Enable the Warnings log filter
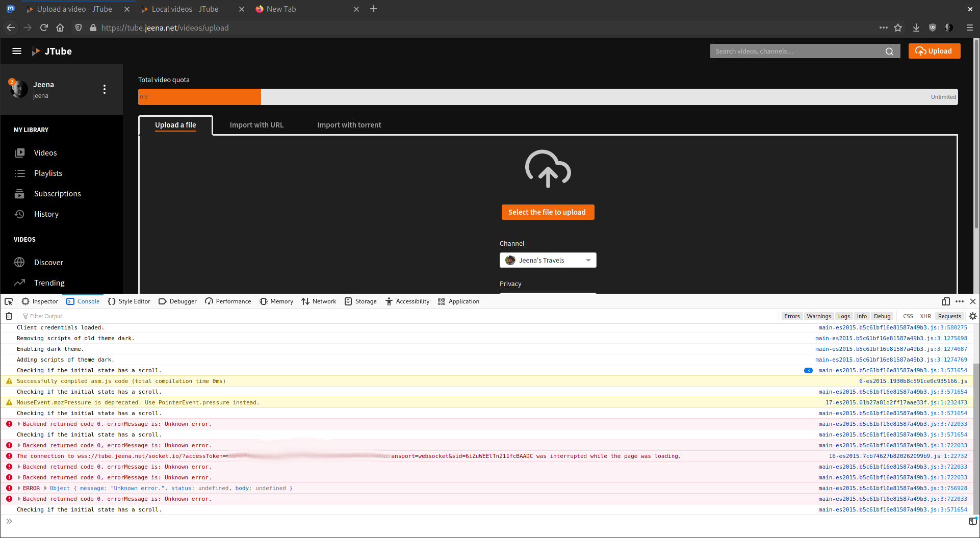Viewport: 980px width, 538px height. click(818, 316)
